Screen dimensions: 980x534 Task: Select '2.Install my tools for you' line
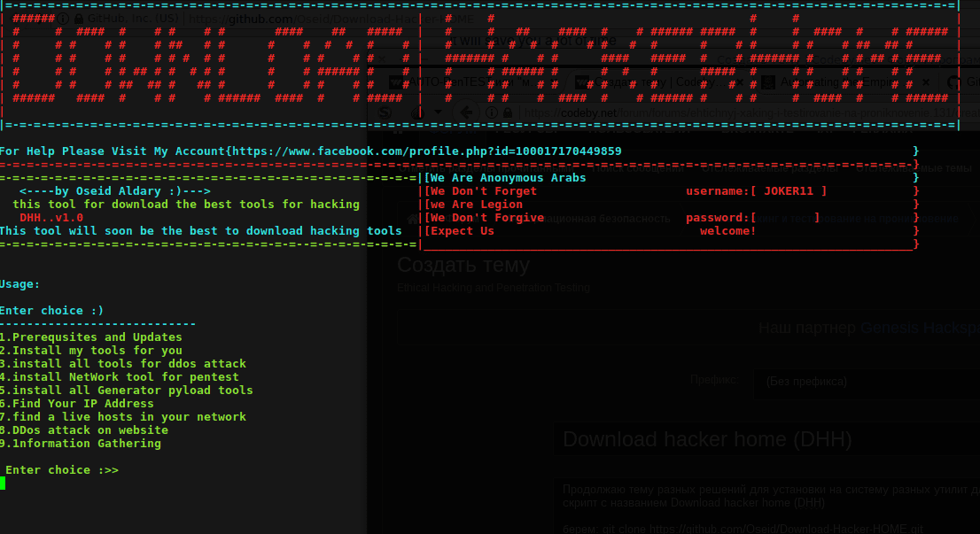click(91, 351)
